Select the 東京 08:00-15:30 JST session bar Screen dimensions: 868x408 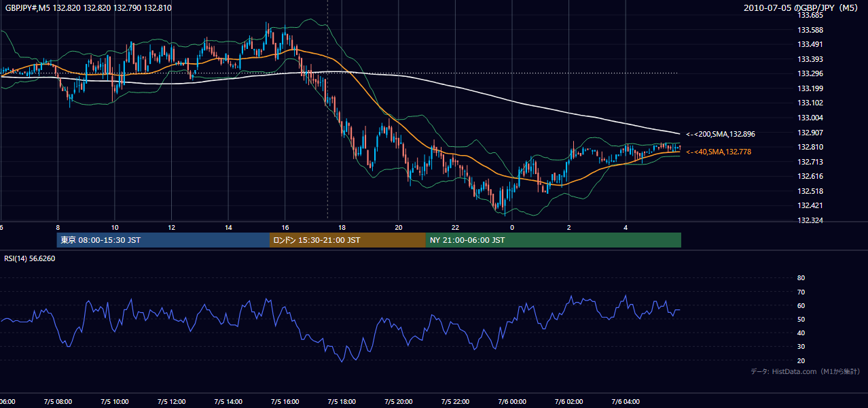(x=163, y=240)
